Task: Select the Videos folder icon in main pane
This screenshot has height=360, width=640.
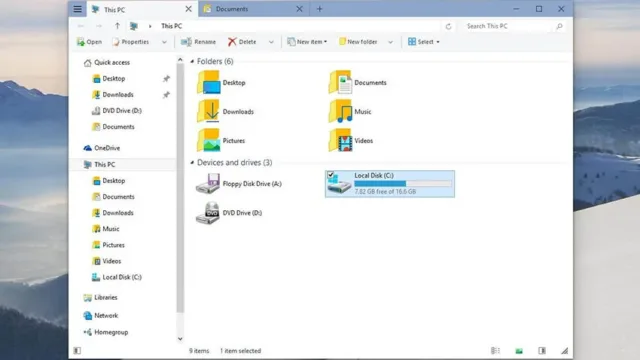Action: point(340,140)
